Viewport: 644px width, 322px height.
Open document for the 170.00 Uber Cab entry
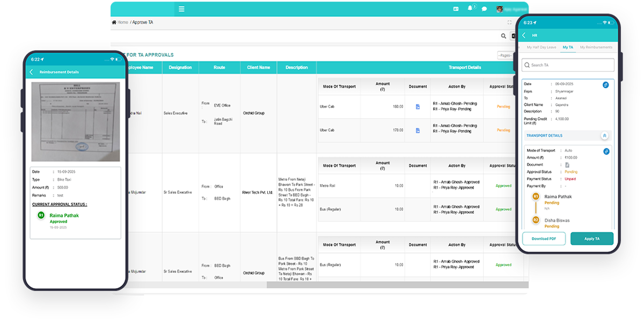tap(418, 130)
